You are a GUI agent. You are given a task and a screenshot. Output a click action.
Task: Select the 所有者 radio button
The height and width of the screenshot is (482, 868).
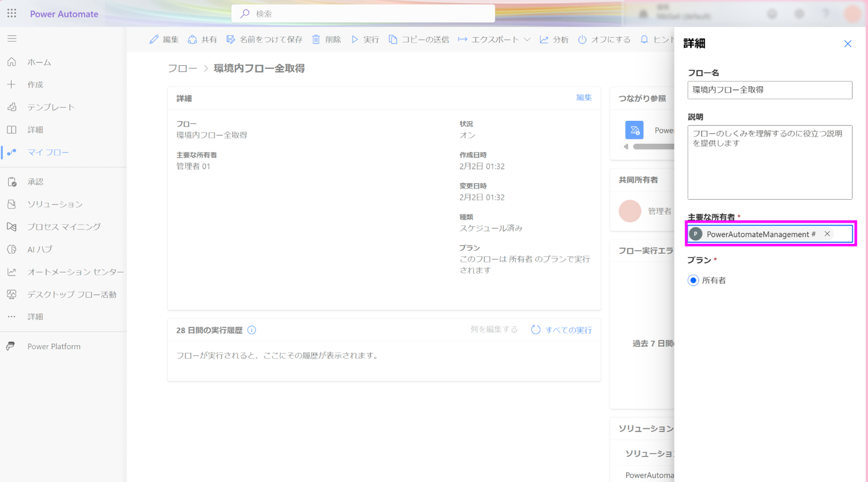693,280
